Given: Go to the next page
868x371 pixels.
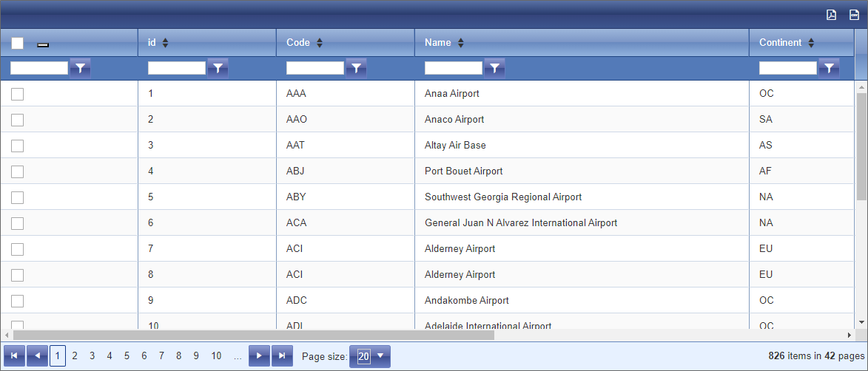Looking at the screenshot, I should pyautogui.click(x=259, y=356).
